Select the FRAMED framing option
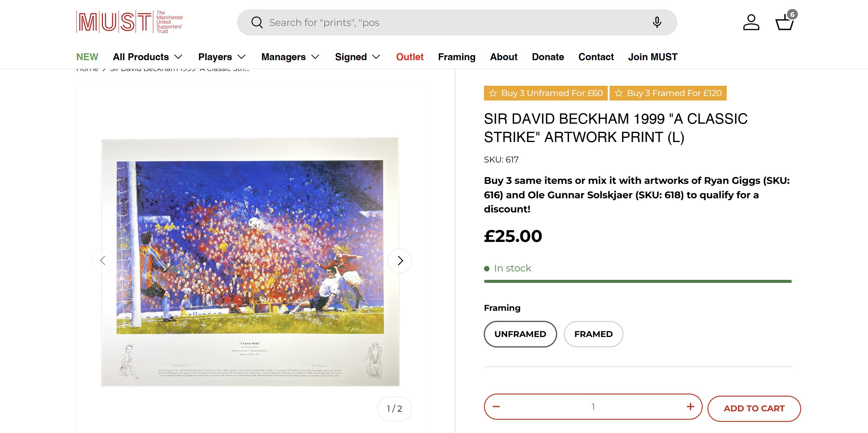This screenshot has height=433, width=868. [x=593, y=334]
